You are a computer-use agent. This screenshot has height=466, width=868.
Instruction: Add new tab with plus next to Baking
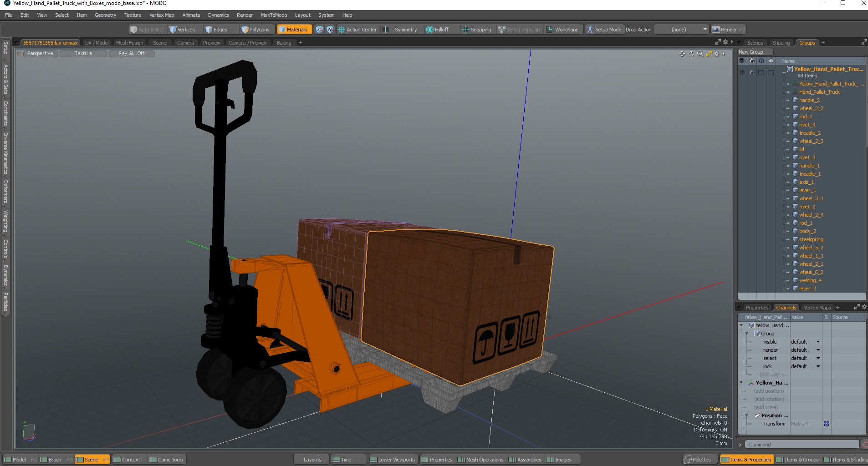pyautogui.click(x=300, y=43)
